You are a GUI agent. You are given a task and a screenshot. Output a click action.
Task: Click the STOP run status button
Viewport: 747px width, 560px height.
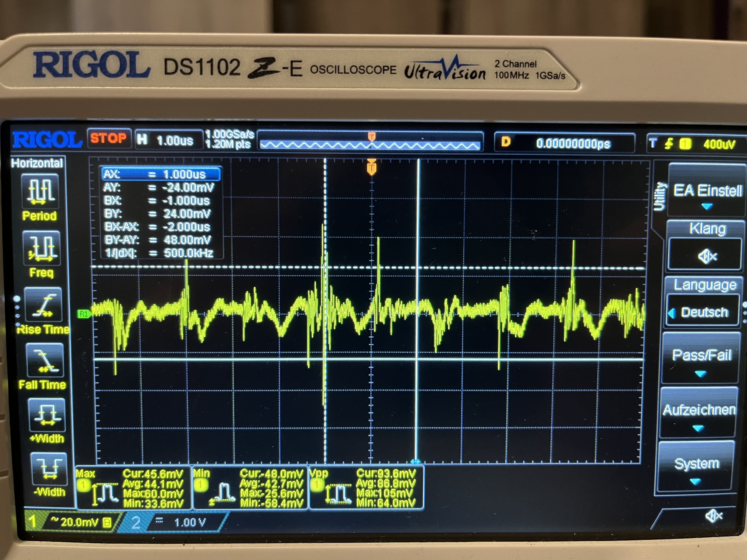(x=108, y=138)
